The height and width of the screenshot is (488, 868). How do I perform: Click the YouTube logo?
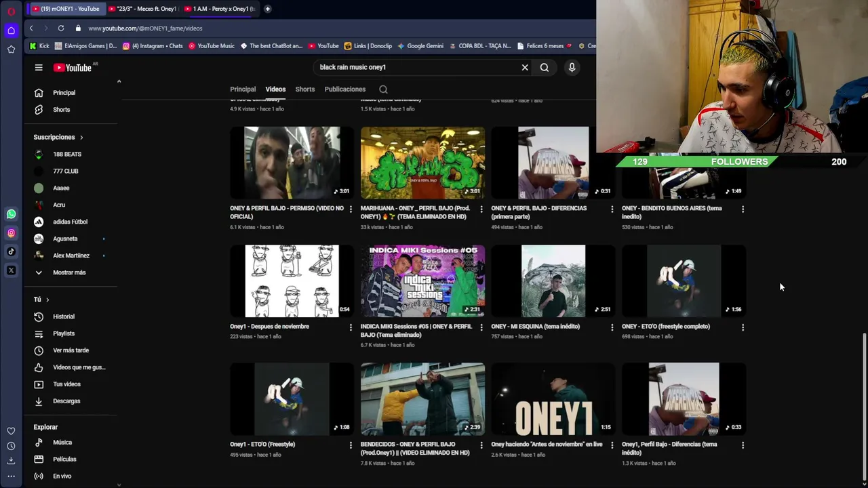(x=73, y=67)
